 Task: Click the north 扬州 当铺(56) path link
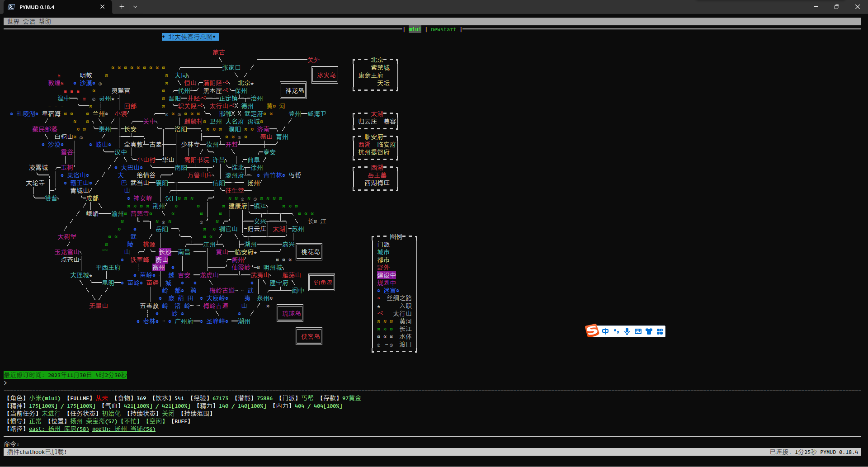tap(123, 429)
